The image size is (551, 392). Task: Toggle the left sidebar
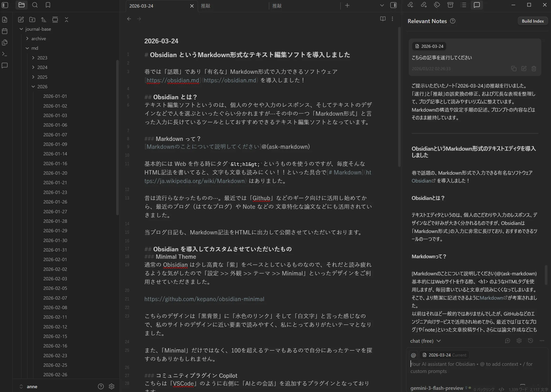click(5, 5)
